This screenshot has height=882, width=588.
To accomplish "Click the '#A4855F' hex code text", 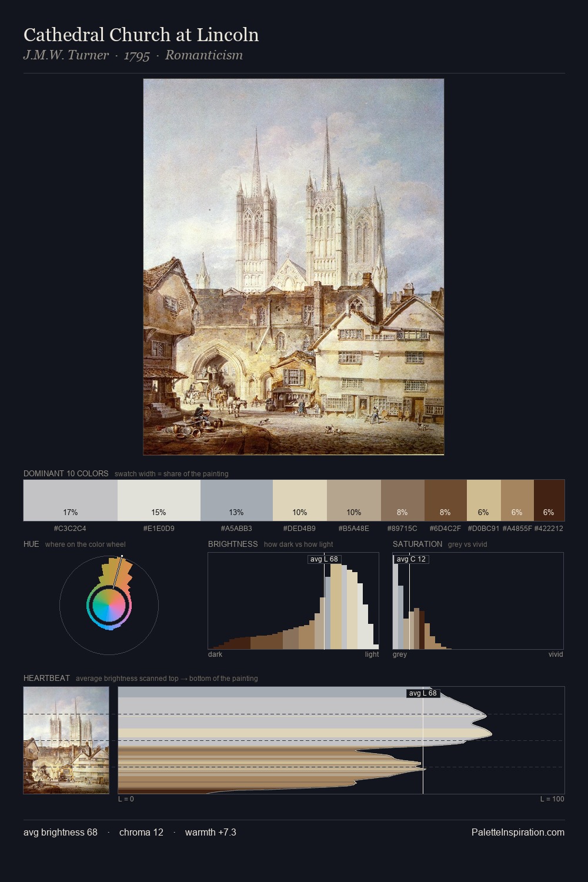I will pos(517,528).
